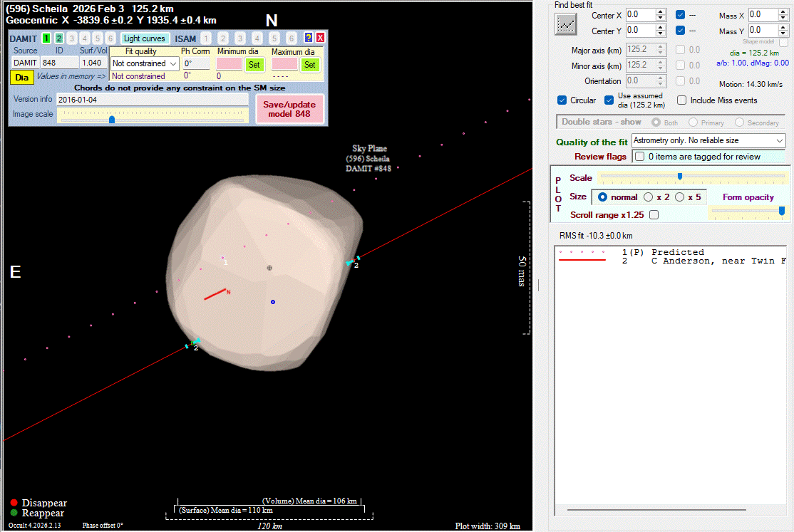Select DAMIT model number 2
794x532 pixels.
pos(59,38)
